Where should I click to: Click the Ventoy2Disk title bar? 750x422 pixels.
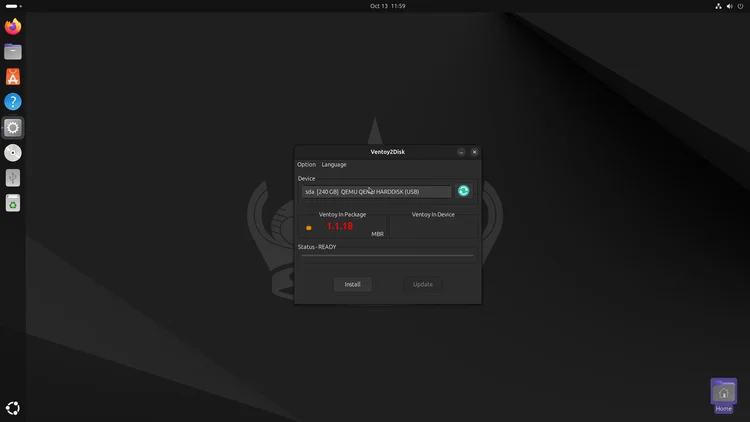[387, 152]
